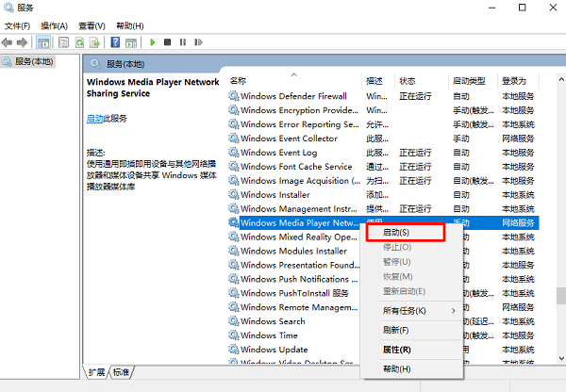Sort by the 描述 column header

(x=378, y=81)
